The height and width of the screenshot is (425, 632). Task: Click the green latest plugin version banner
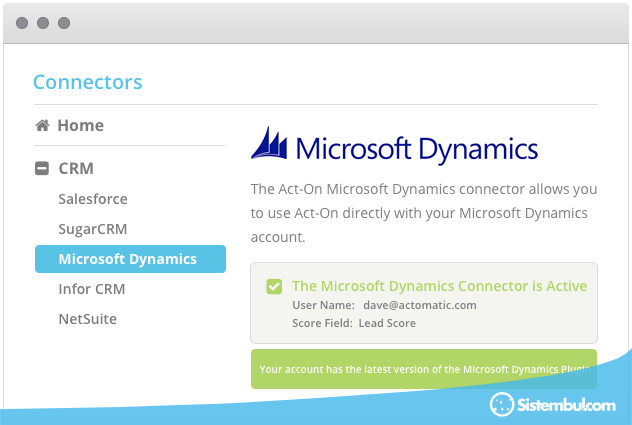424,369
